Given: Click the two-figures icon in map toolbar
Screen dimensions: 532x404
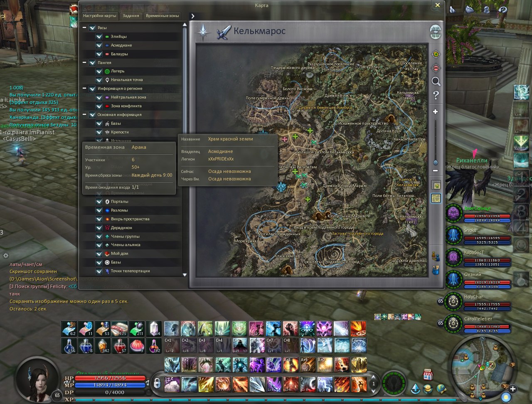Looking at the screenshot, I should [436, 256].
